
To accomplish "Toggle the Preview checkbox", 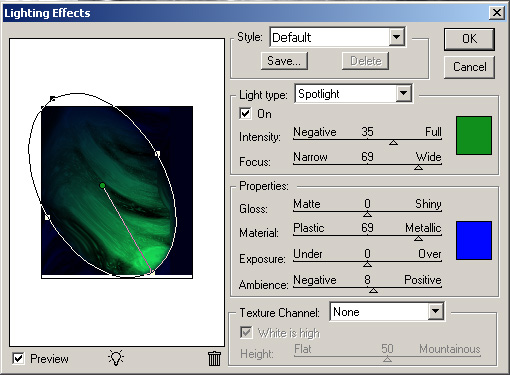I will [x=18, y=359].
